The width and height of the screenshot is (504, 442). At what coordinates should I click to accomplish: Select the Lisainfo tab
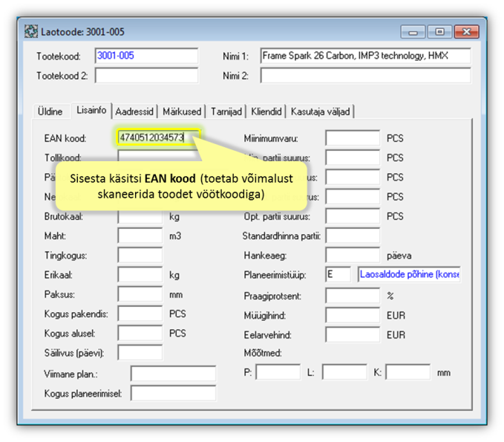click(91, 111)
